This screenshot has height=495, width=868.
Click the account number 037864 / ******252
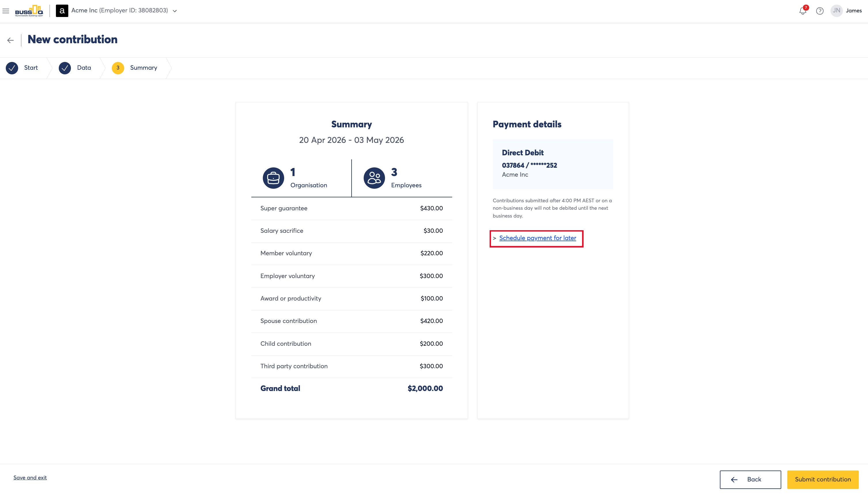tap(529, 165)
